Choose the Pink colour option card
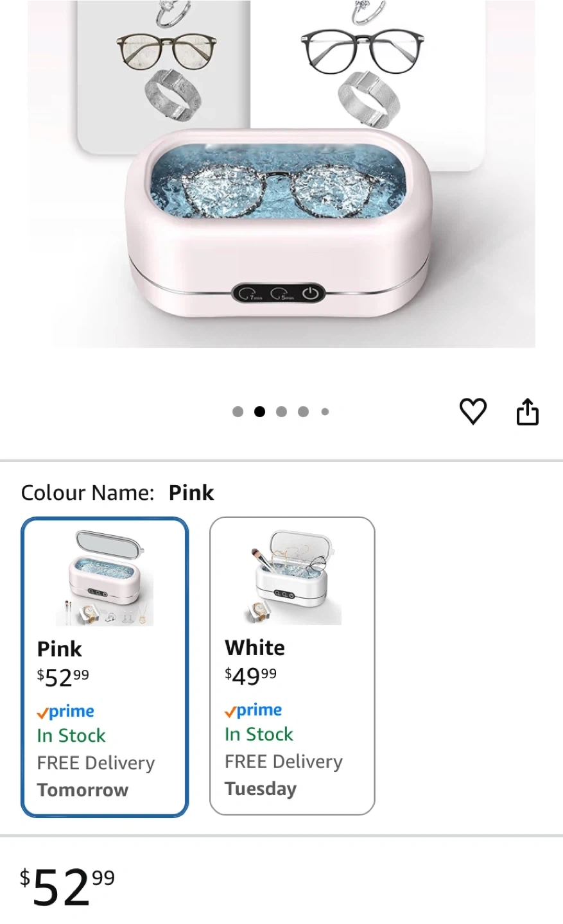The width and height of the screenshot is (563, 924). (x=105, y=667)
